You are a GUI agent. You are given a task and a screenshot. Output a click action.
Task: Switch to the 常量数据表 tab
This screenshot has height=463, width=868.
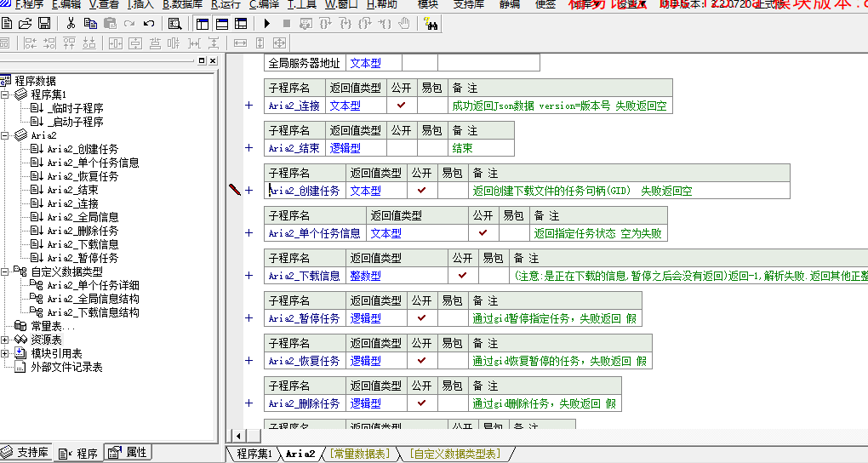click(359, 454)
